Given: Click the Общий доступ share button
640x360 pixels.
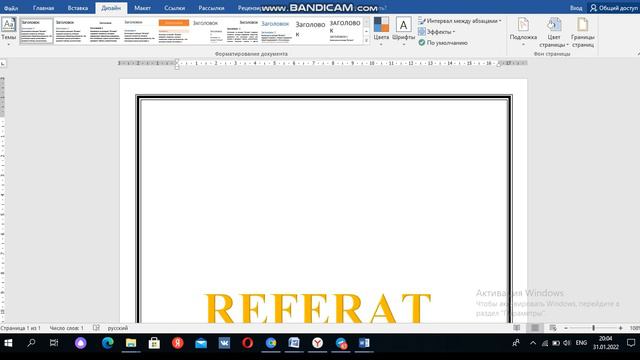Looking at the screenshot, I should [614, 8].
